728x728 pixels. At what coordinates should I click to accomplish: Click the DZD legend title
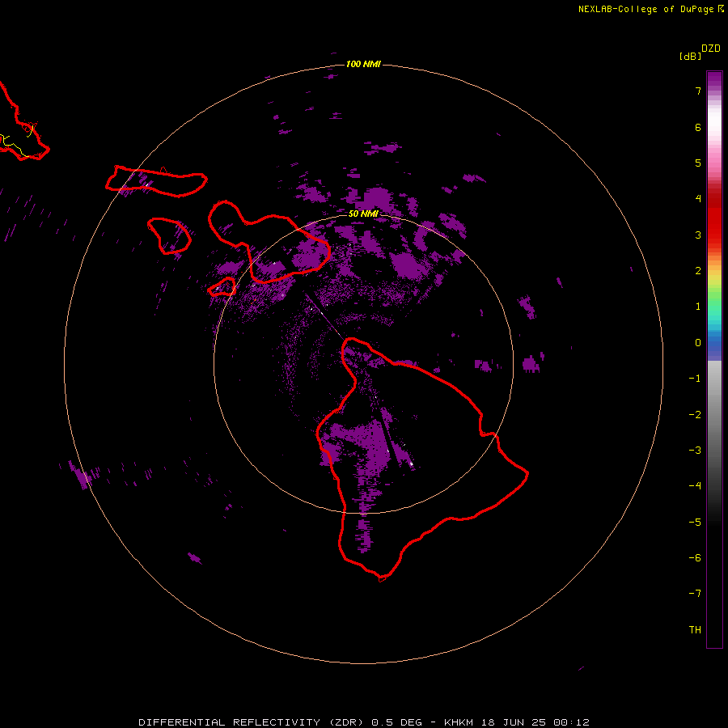tap(711, 49)
